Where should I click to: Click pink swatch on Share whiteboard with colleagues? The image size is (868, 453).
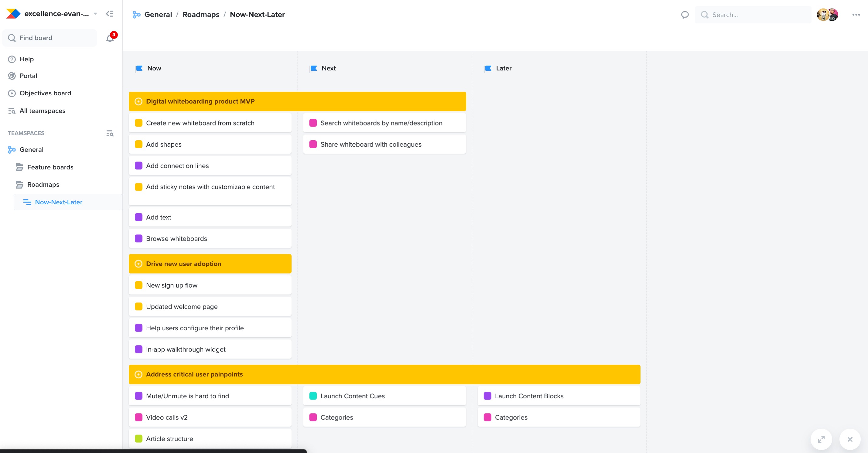(x=313, y=145)
